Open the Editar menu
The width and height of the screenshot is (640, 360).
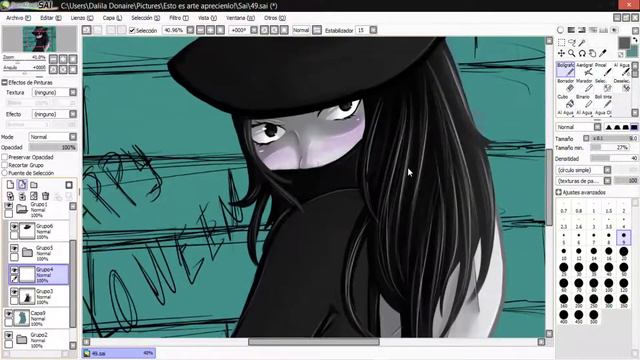coord(51,18)
